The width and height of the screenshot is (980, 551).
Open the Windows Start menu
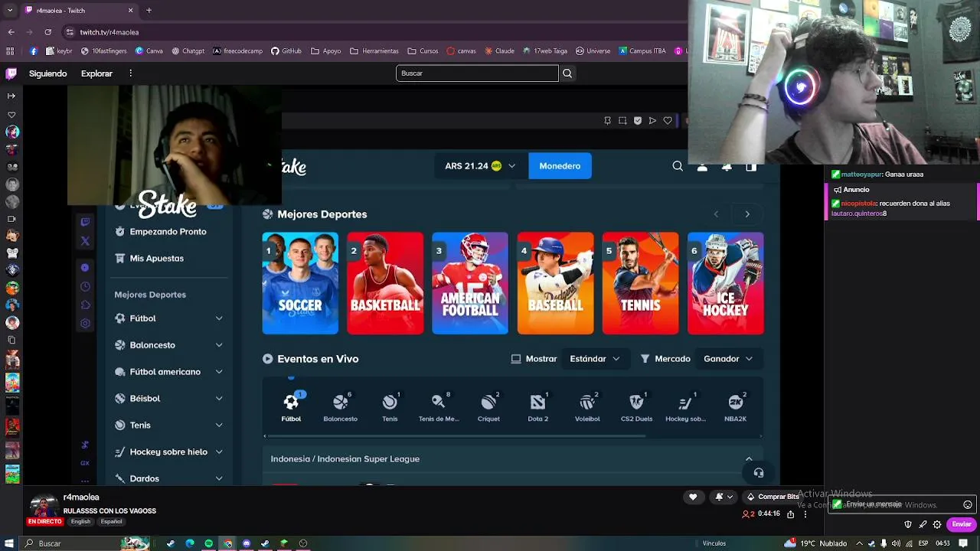click(x=9, y=543)
